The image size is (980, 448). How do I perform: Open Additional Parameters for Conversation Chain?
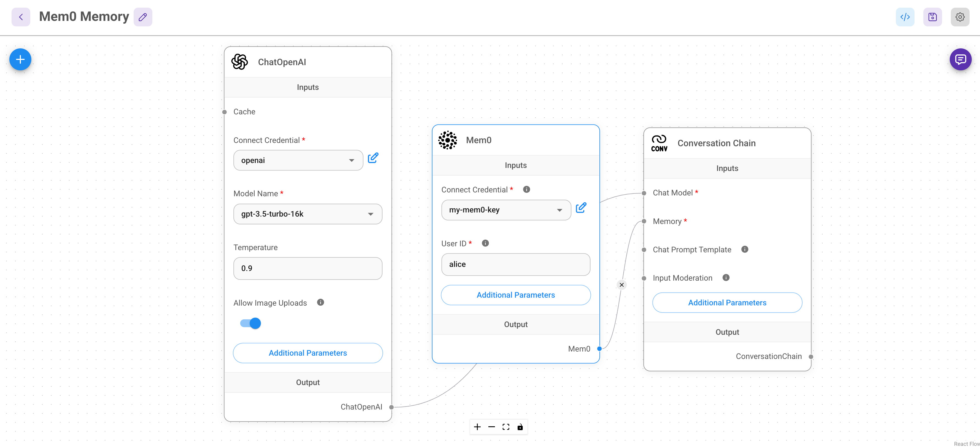(727, 302)
